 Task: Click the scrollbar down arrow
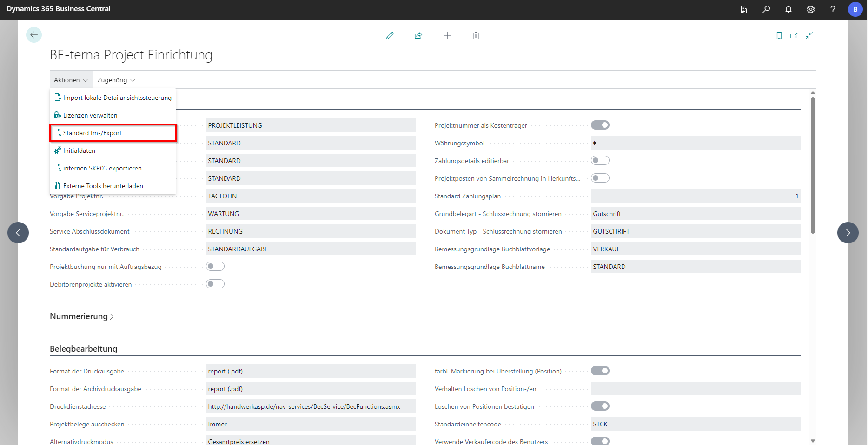813,441
